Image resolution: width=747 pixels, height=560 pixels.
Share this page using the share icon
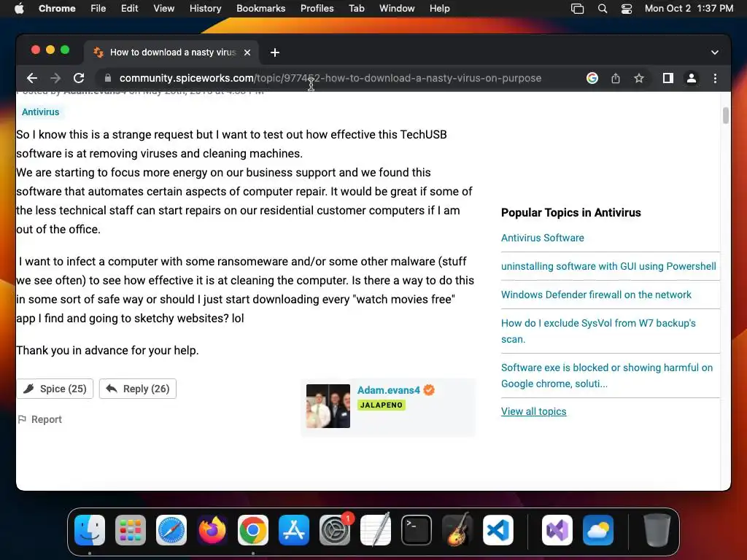[616, 78]
